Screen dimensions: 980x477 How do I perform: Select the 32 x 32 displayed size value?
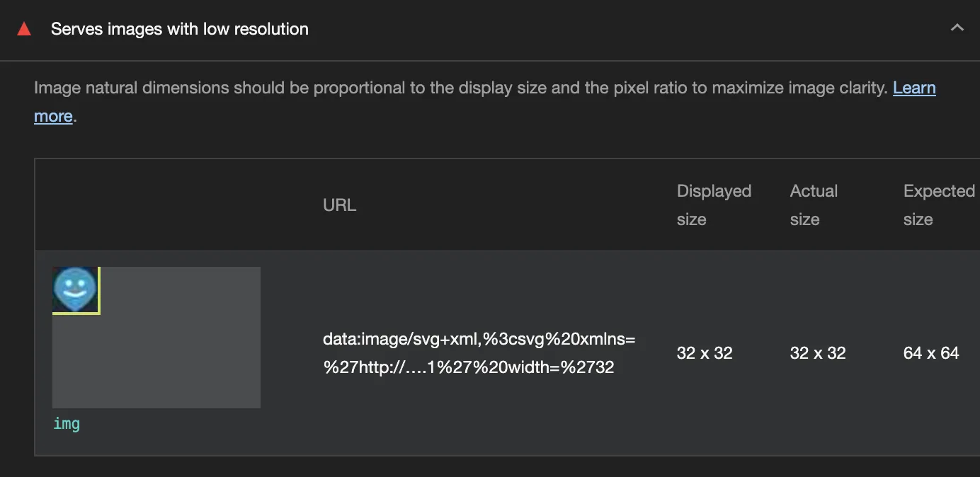coord(705,353)
